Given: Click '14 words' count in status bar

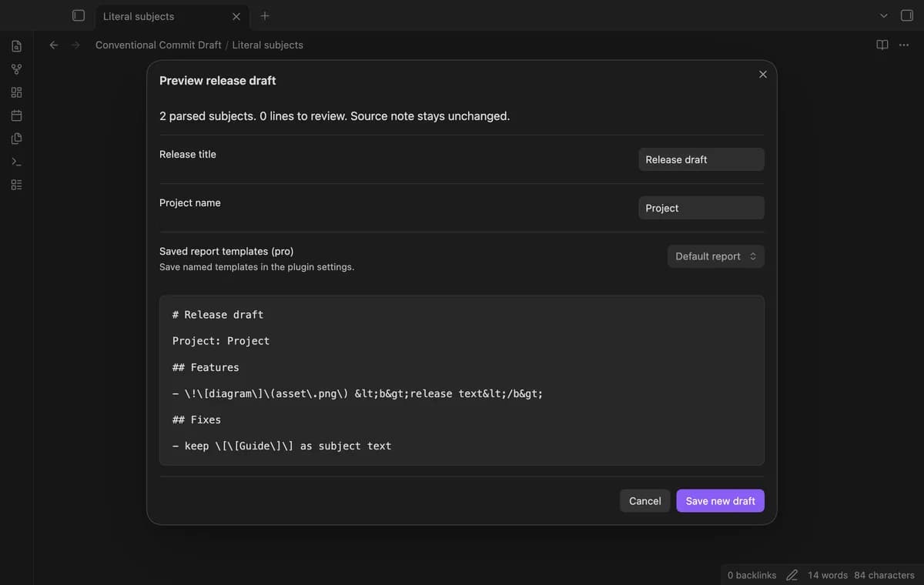Looking at the screenshot, I should coord(828,575).
